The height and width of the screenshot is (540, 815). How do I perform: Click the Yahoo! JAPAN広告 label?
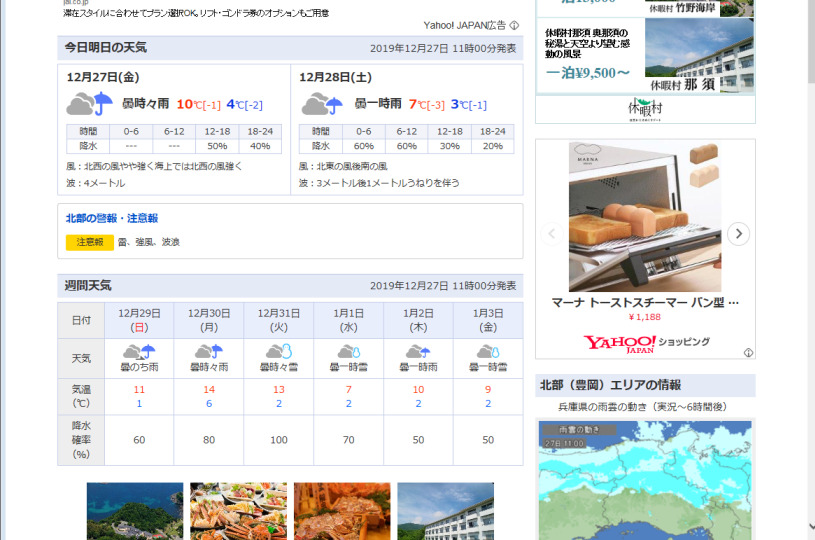click(x=464, y=25)
